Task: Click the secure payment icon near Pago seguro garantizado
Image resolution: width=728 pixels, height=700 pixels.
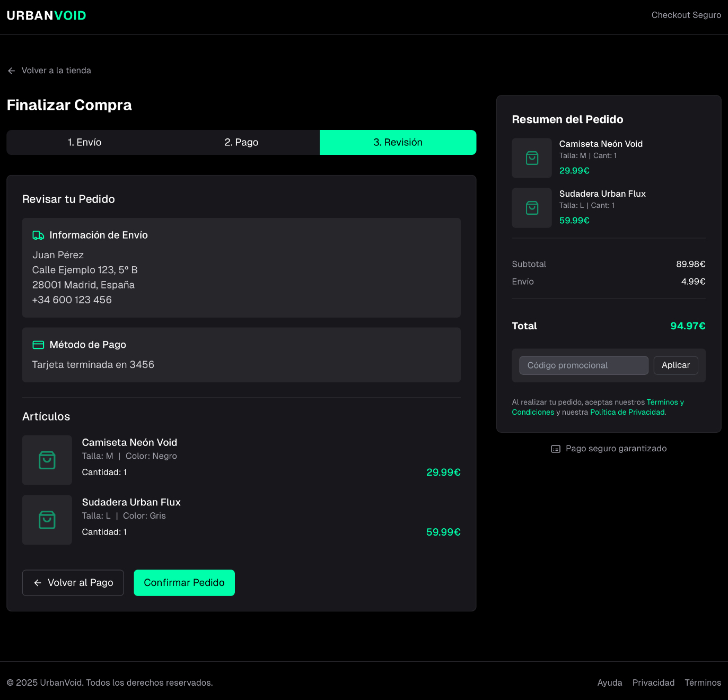Action: coord(556,449)
